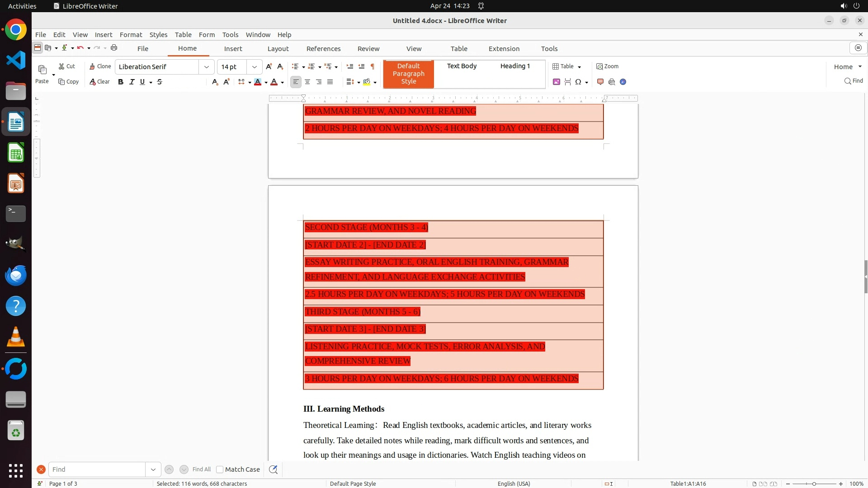Expand the font name dropdown
The image size is (868, 488).
coord(207,67)
